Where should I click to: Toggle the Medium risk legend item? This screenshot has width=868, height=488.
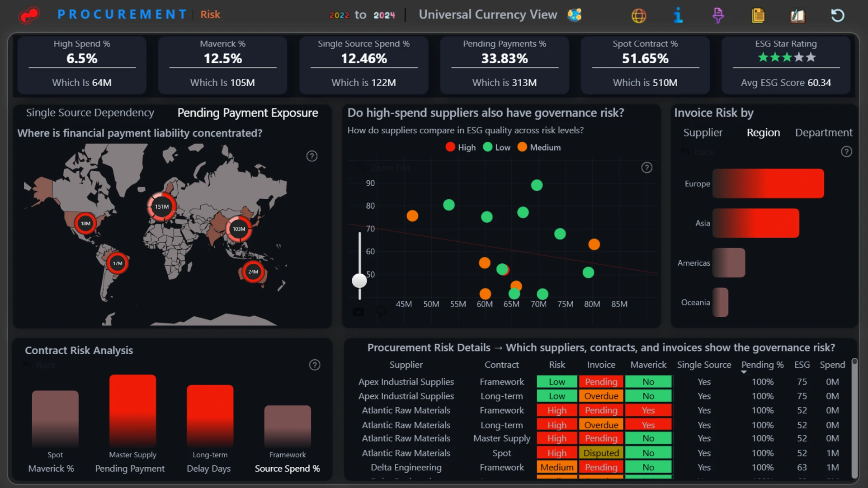(x=539, y=147)
